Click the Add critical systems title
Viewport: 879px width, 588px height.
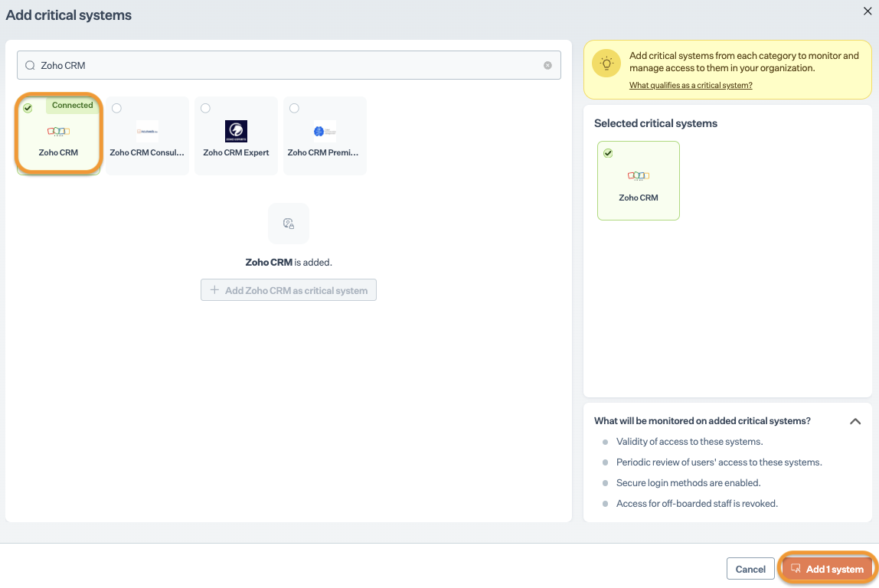tap(68, 15)
